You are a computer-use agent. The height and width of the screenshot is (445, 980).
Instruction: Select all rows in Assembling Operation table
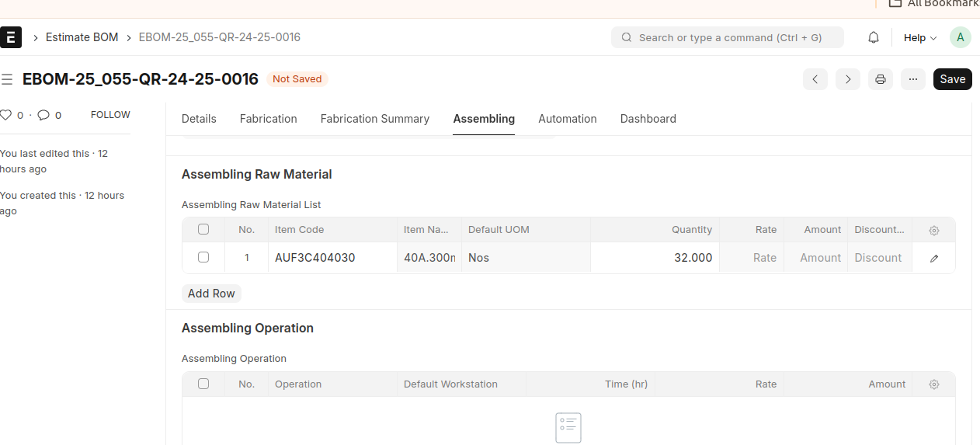point(203,384)
